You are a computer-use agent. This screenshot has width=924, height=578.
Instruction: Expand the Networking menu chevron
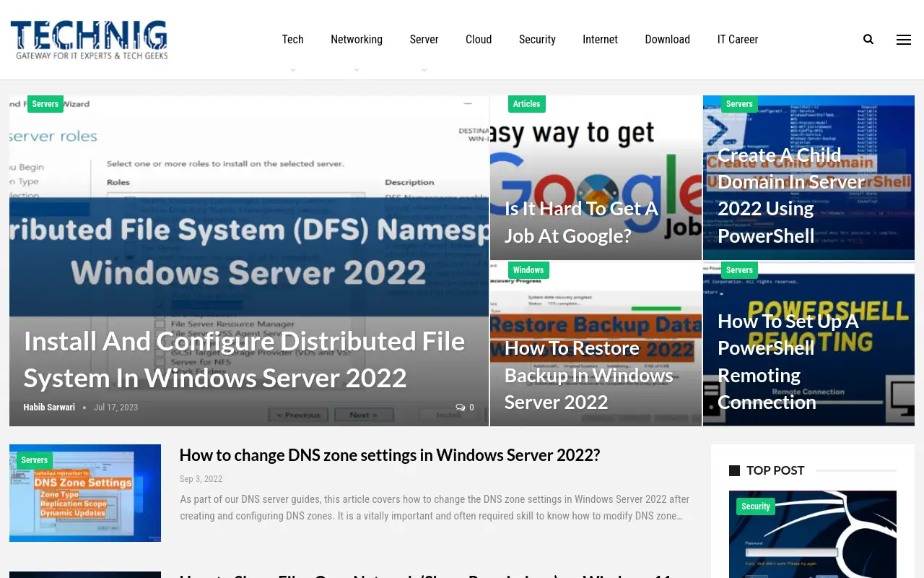pyautogui.click(x=357, y=69)
